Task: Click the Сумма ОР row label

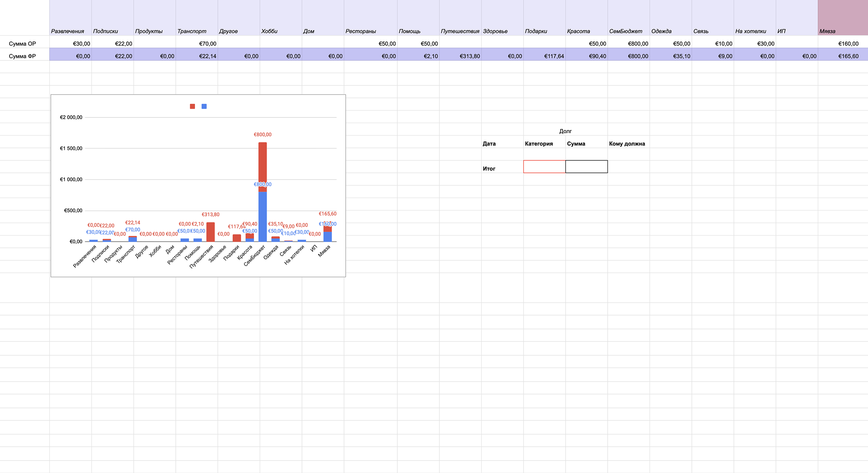Action: (x=22, y=44)
